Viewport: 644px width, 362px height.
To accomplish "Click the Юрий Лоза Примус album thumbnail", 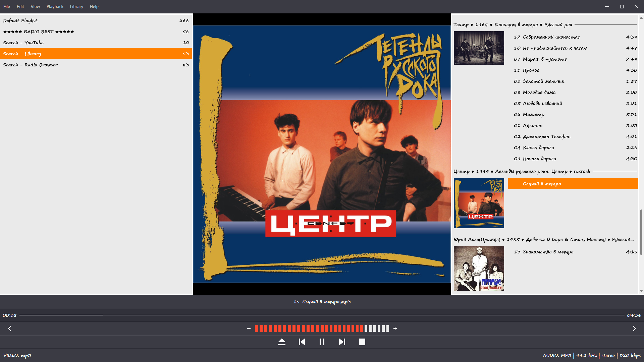I will [x=479, y=268].
